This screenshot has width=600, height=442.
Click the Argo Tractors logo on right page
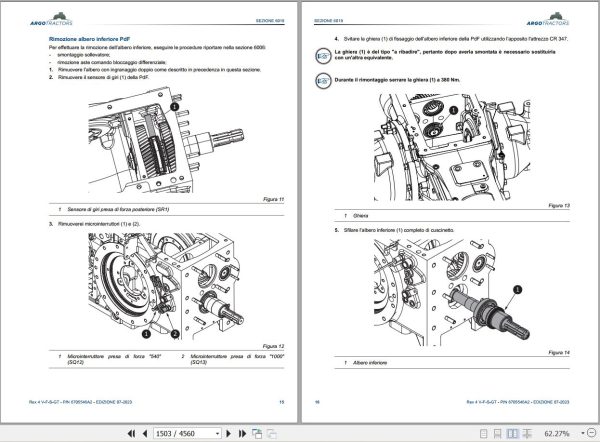coord(548,19)
